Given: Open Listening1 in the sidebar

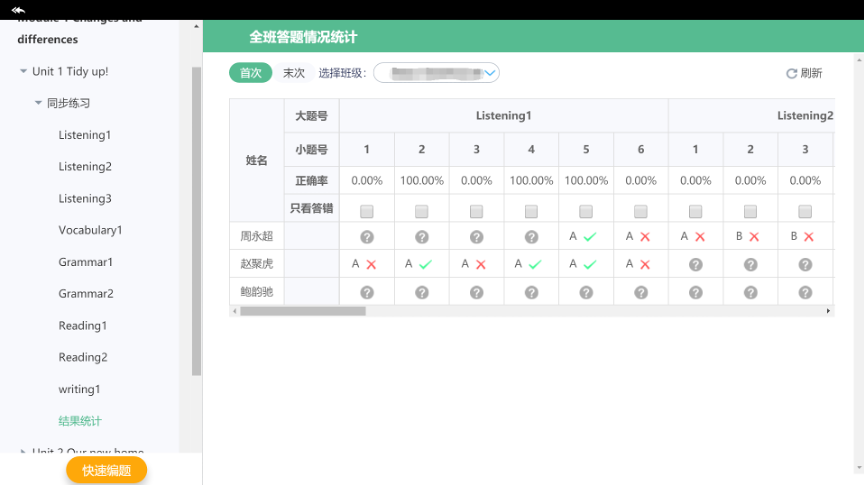Looking at the screenshot, I should (85, 135).
